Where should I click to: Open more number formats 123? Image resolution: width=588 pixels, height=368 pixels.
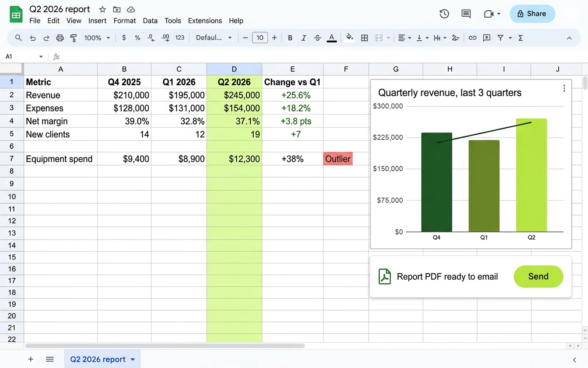pos(180,38)
